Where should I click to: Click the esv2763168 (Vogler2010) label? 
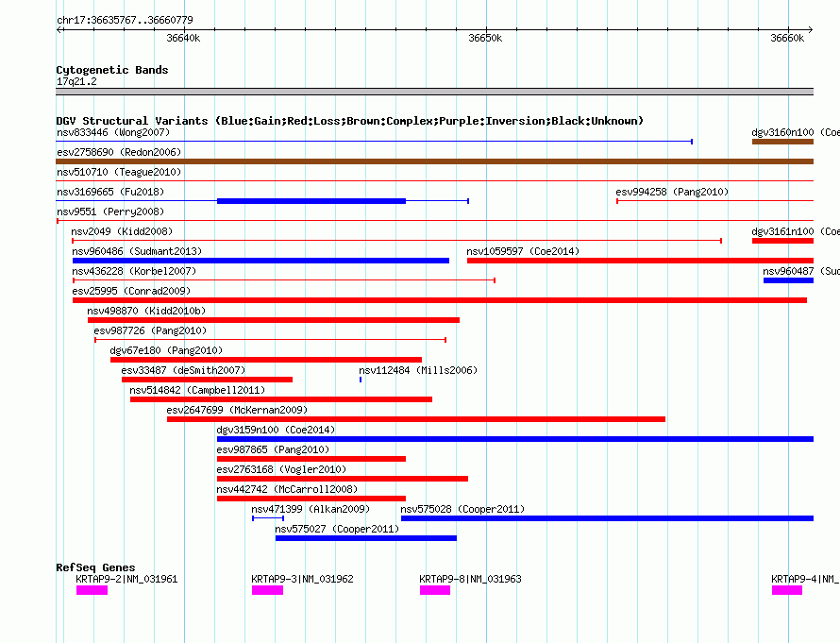click(x=281, y=469)
